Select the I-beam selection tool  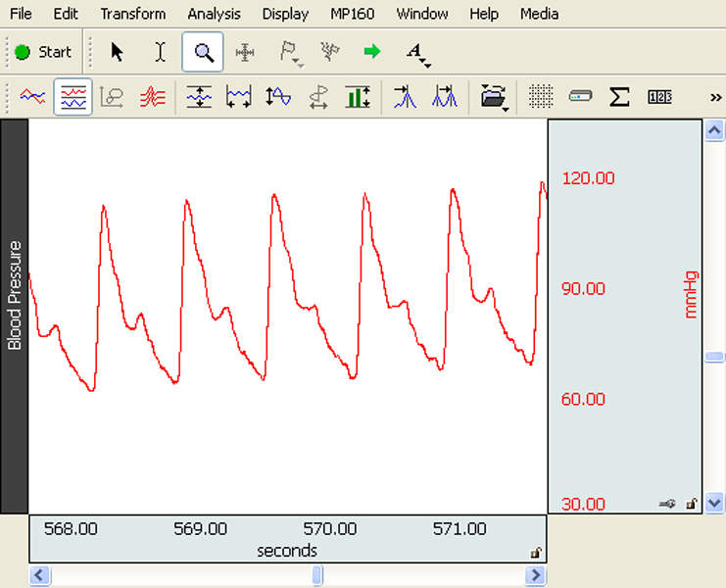161,52
